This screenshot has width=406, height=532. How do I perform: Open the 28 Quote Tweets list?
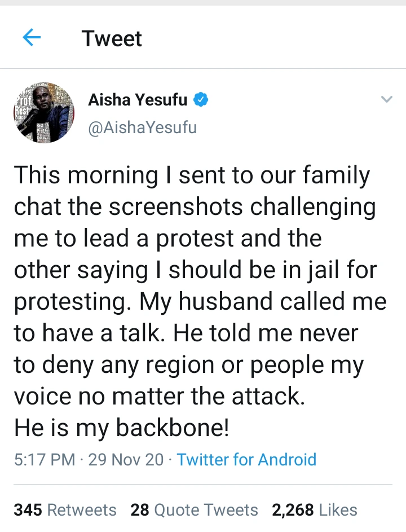[x=194, y=510]
